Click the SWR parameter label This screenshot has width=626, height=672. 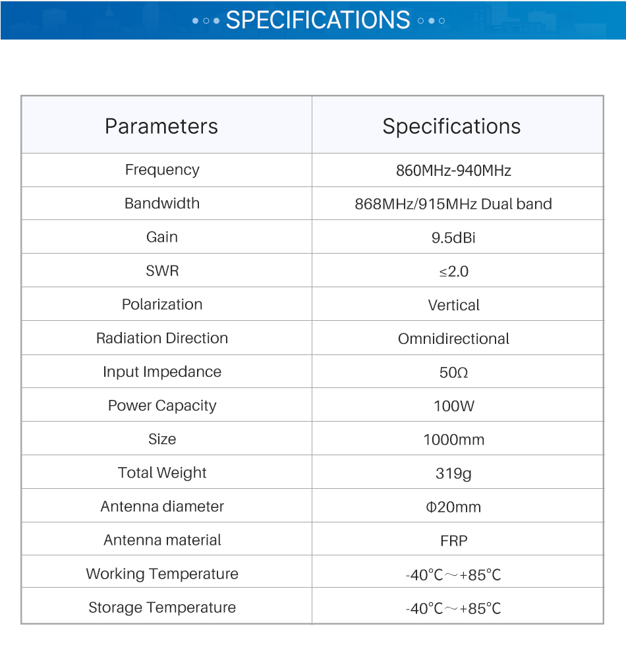tap(162, 271)
